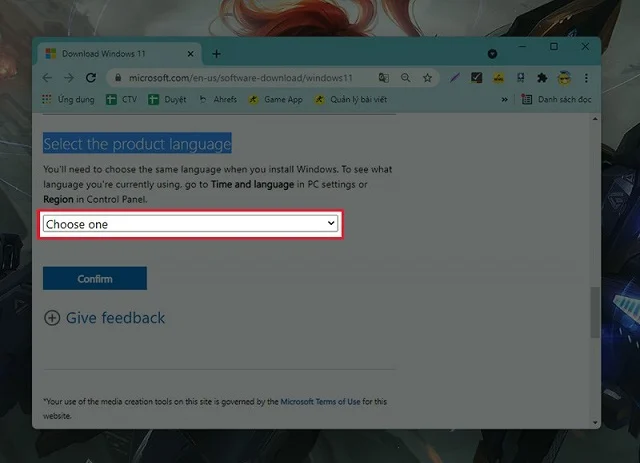Open the Game App bookmark
This screenshot has height=463, width=640.
coord(276,99)
